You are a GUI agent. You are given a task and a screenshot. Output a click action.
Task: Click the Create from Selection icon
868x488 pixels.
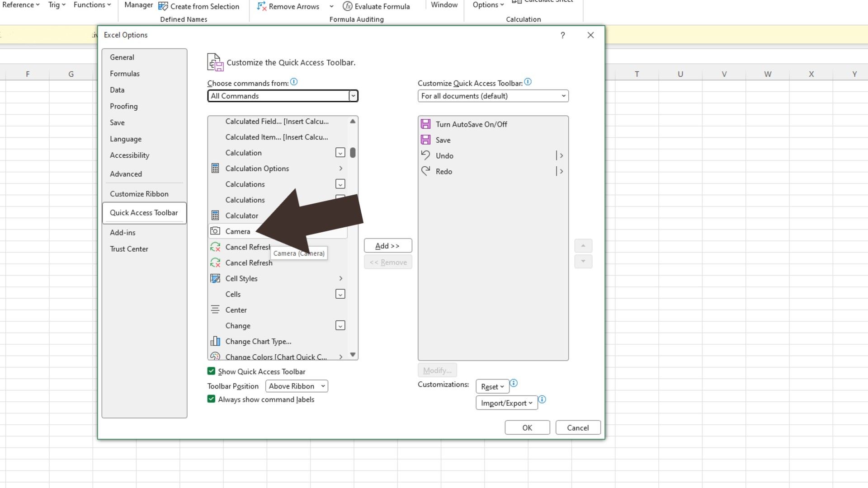(x=163, y=6)
